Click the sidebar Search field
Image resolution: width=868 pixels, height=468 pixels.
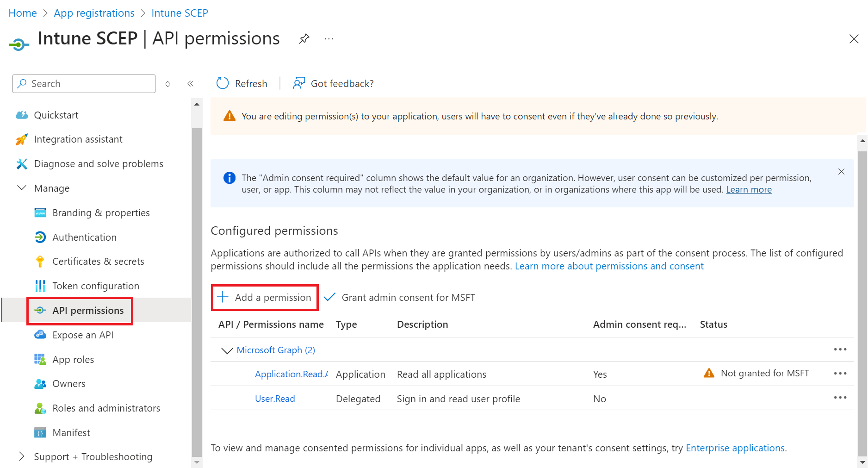(x=84, y=84)
